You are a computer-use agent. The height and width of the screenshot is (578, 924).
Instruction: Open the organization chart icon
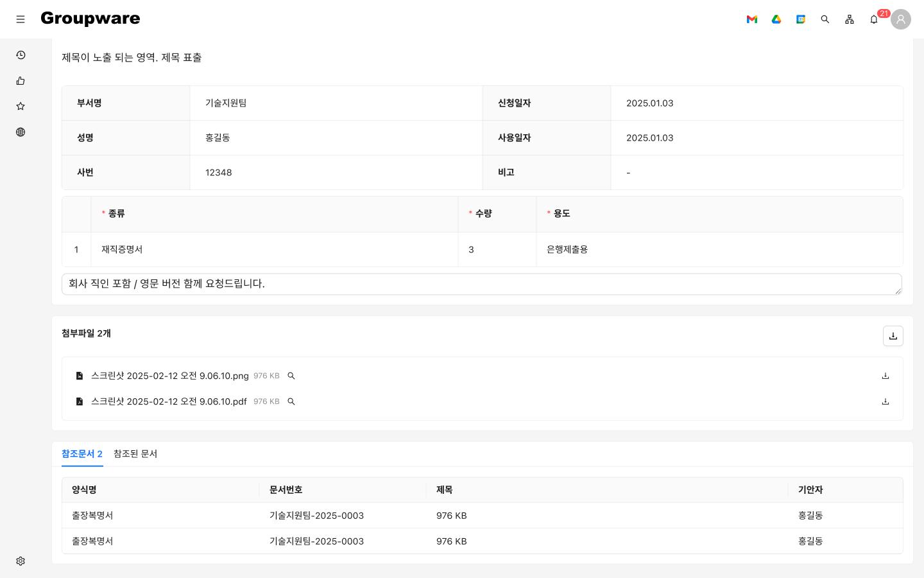850,19
